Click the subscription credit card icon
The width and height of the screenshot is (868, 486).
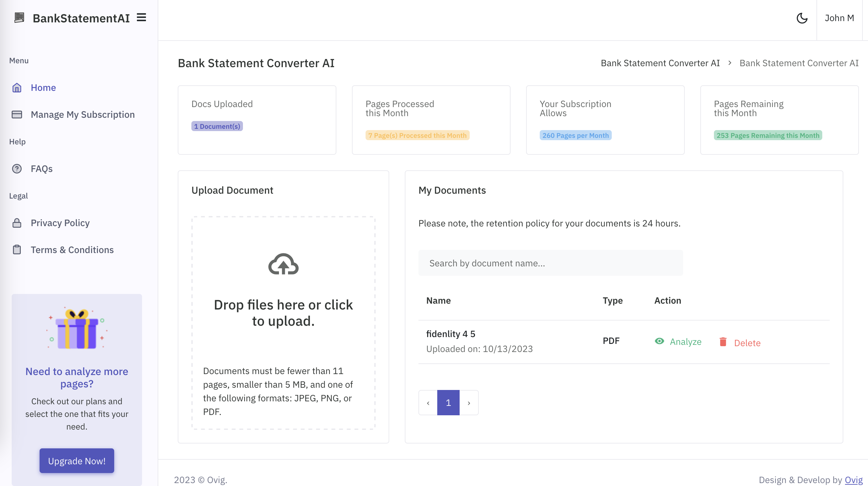(x=17, y=115)
